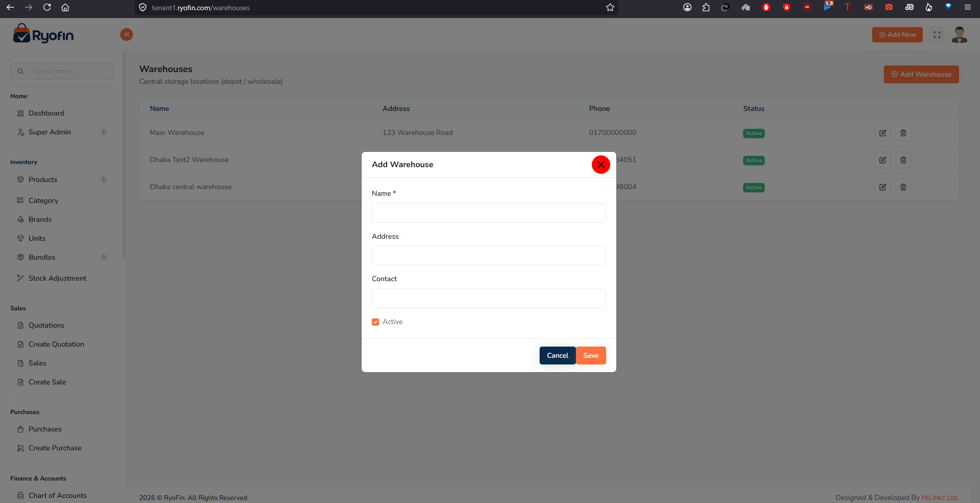Delete the Dhaka central warehouse row

click(903, 187)
